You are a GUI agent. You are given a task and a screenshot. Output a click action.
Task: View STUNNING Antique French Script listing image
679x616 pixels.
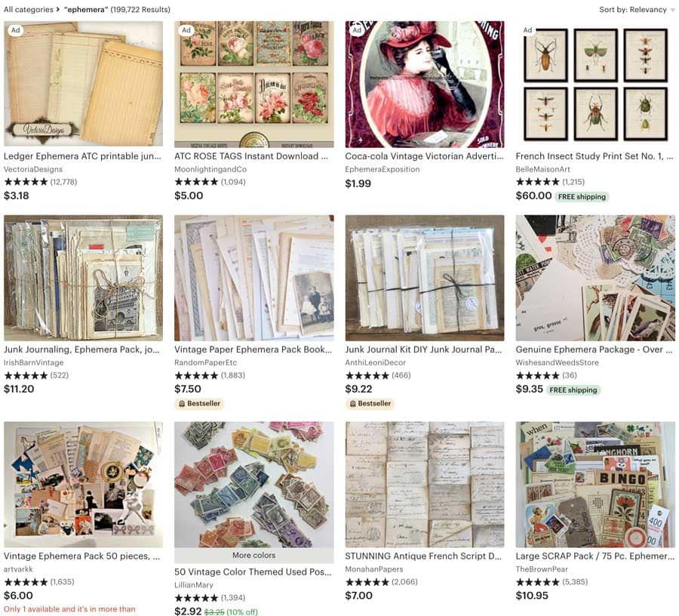425,485
